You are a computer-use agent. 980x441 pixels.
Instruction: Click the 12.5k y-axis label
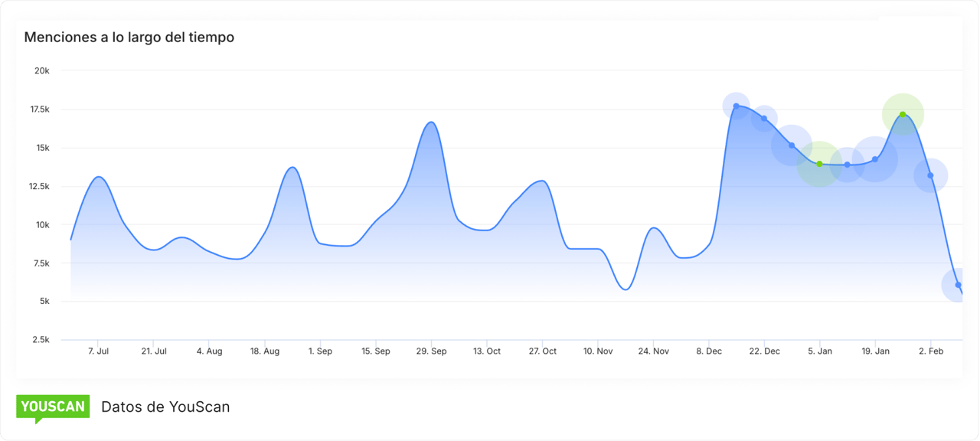click(x=38, y=186)
